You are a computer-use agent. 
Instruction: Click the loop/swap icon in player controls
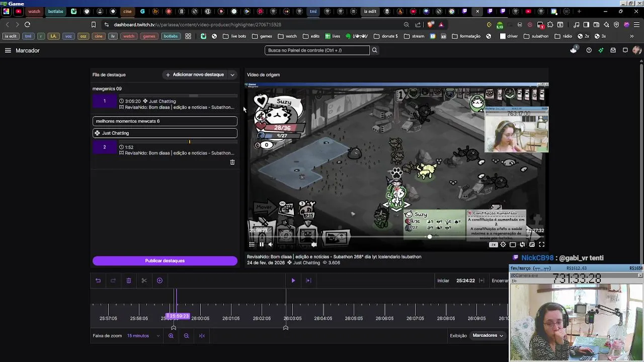click(522, 245)
